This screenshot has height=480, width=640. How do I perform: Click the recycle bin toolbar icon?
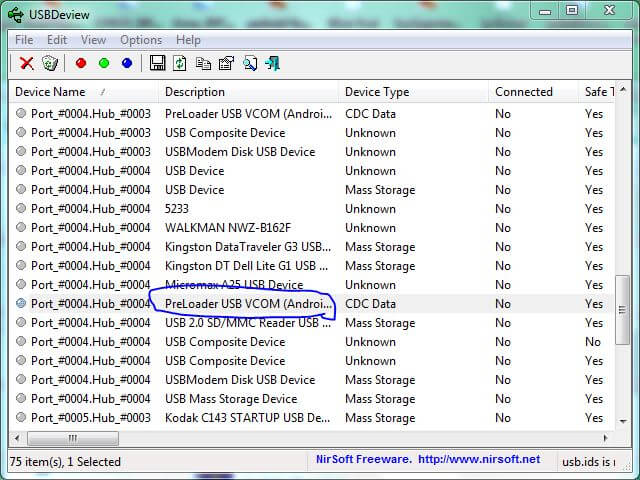click(50, 63)
